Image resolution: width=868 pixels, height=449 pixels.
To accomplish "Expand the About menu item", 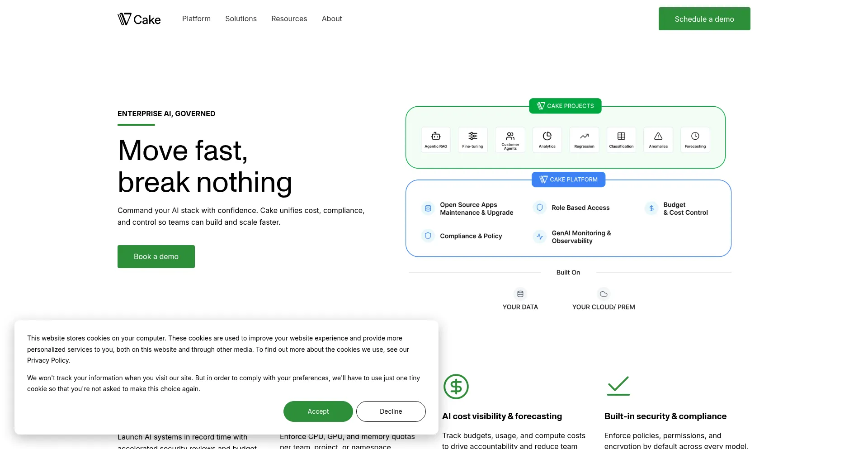I will click(331, 19).
